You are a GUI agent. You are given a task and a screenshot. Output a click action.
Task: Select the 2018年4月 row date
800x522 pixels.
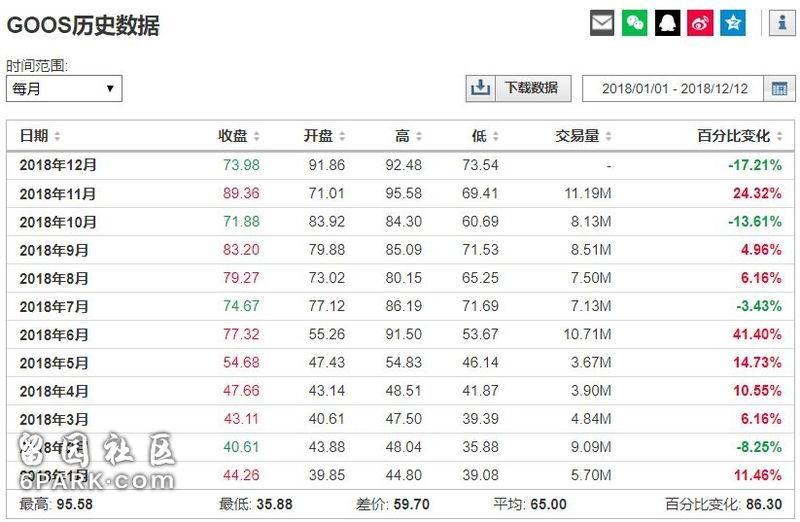pyautogui.click(x=54, y=391)
